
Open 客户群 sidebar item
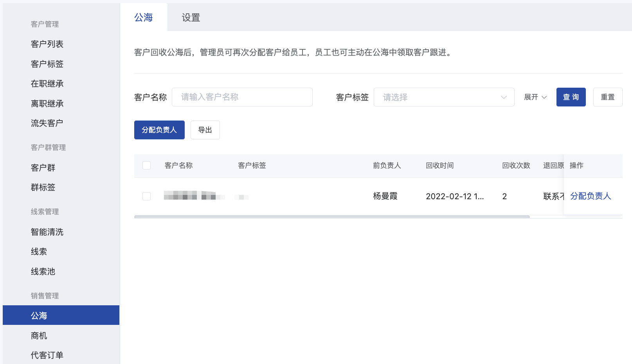[43, 168]
